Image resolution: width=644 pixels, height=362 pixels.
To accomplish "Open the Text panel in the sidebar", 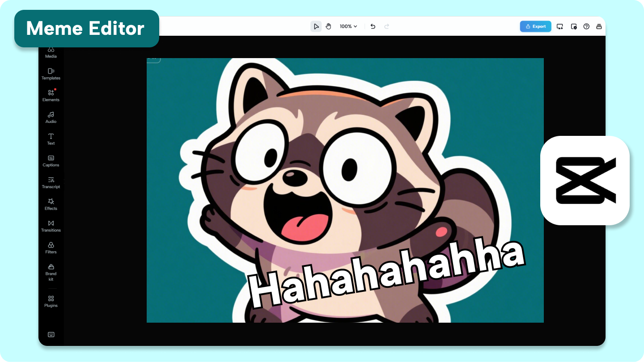I will pos(51,139).
